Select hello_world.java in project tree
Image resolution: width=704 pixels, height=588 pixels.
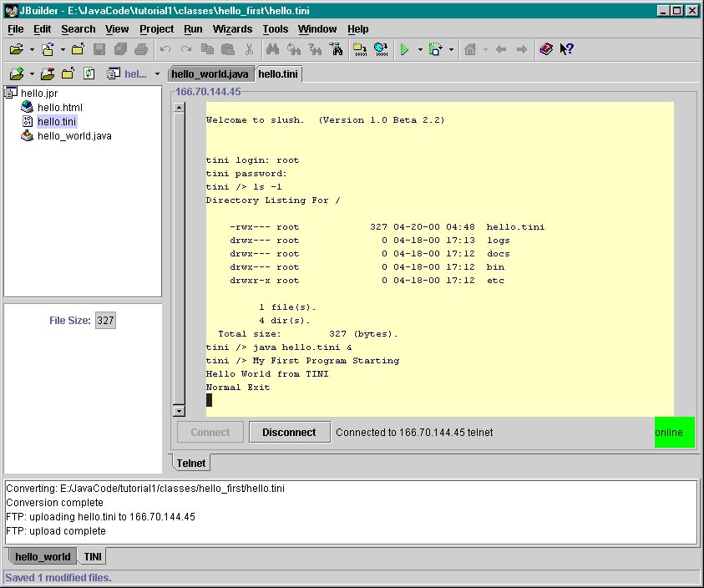[x=74, y=136]
